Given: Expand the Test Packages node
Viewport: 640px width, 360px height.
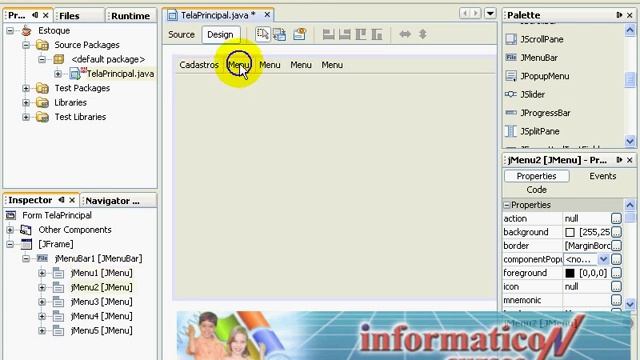Looking at the screenshot, I should pos(26,88).
